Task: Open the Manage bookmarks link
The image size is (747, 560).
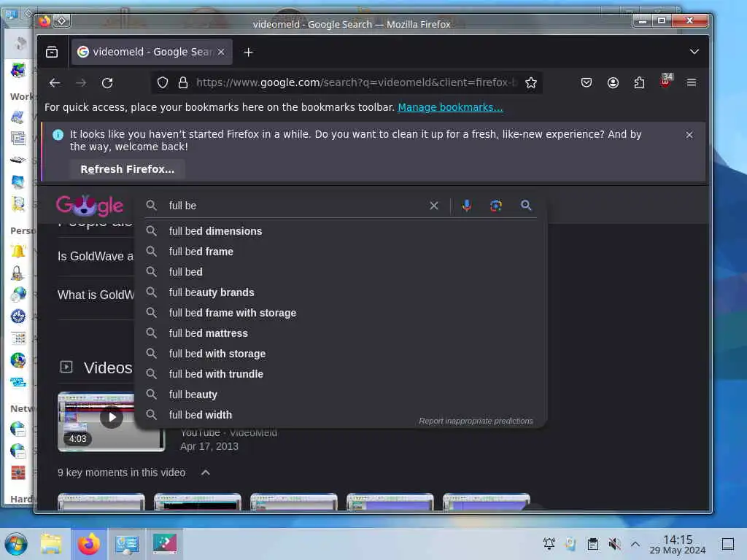Action: [450, 107]
